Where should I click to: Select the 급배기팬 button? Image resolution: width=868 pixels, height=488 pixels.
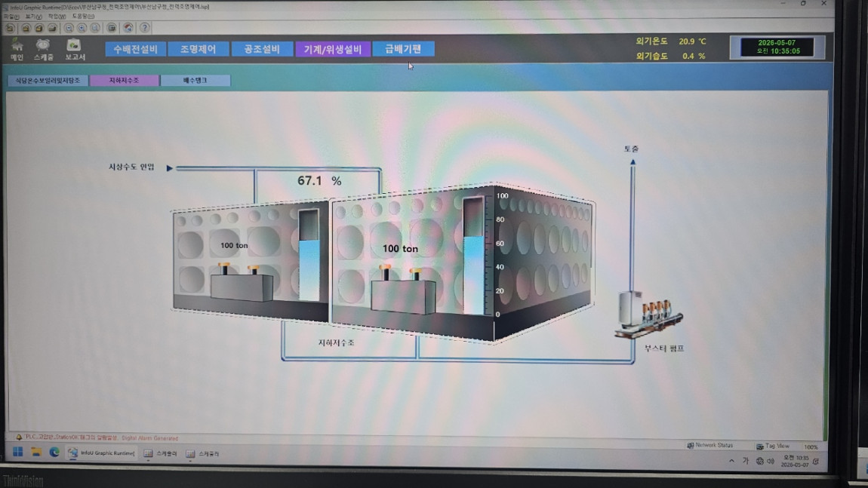click(x=403, y=49)
